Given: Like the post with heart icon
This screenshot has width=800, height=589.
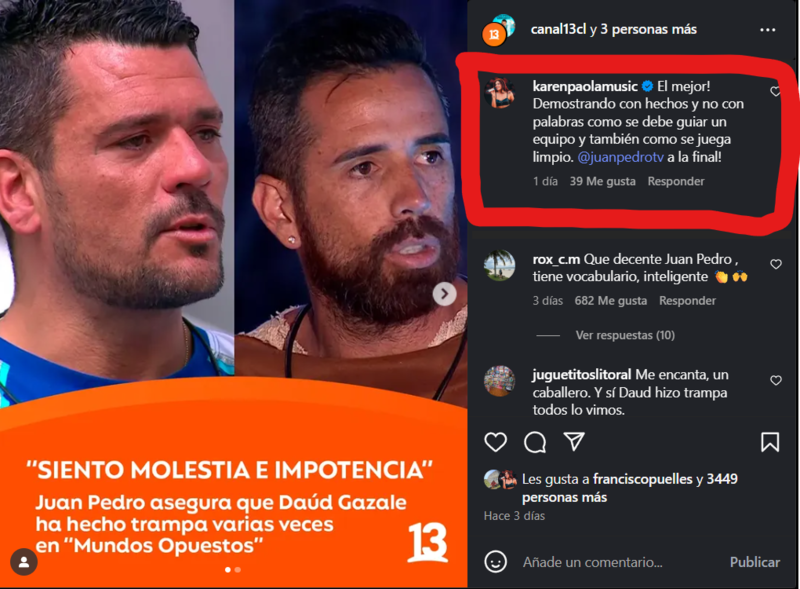Looking at the screenshot, I should [495, 442].
